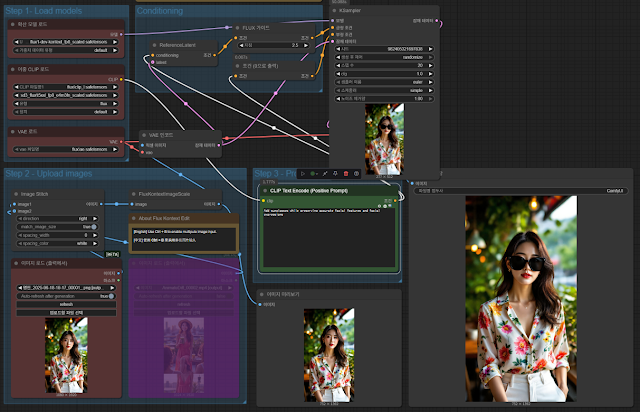640x412 pixels.
Task: Increase FLUX guidance value 2.5 with right arrow
Action: click(306, 45)
